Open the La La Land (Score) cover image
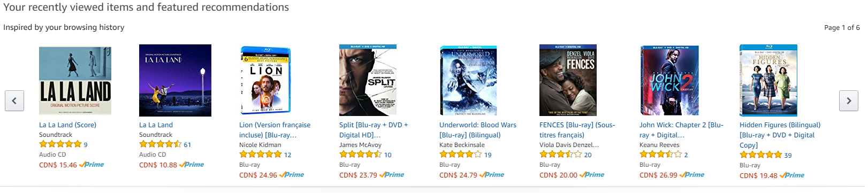This screenshot has width=868, height=193. coord(75,81)
